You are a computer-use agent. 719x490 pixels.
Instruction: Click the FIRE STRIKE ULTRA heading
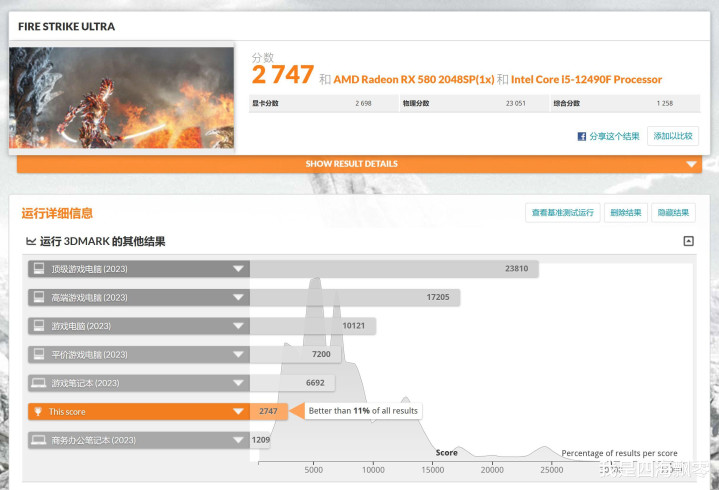(66, 27)
